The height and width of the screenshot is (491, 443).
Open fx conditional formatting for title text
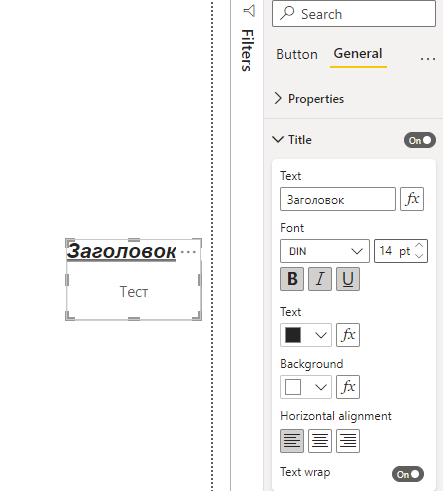[x=412, y=199]
